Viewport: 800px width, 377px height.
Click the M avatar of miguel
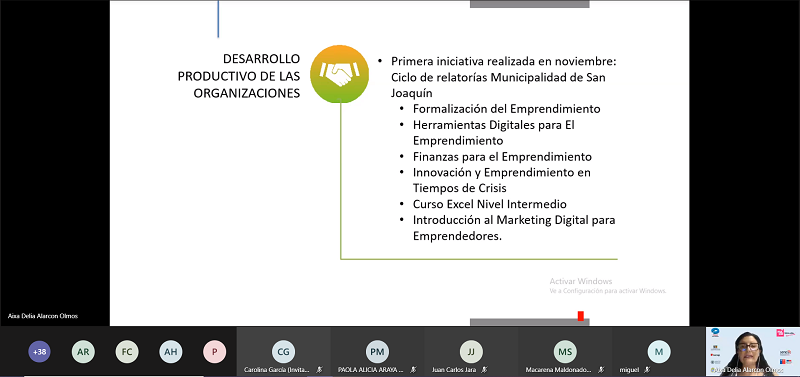click(x=659, y=351)
